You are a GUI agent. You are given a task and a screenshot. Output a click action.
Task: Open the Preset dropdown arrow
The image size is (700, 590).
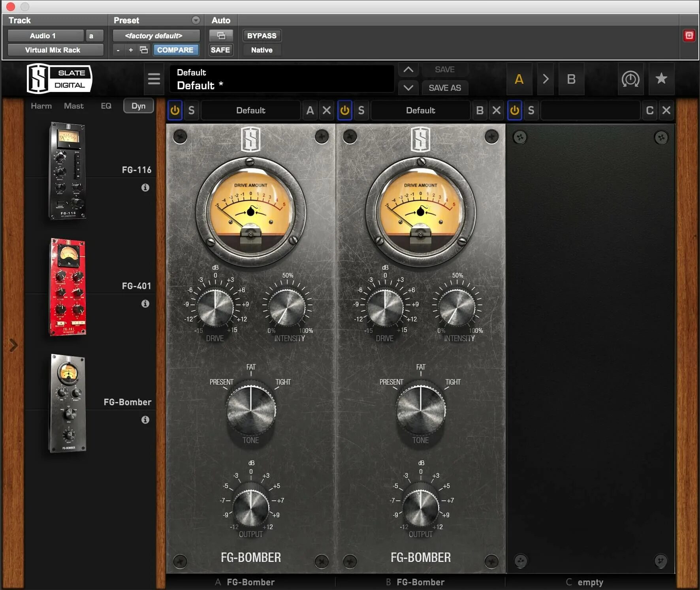point(196,20)
